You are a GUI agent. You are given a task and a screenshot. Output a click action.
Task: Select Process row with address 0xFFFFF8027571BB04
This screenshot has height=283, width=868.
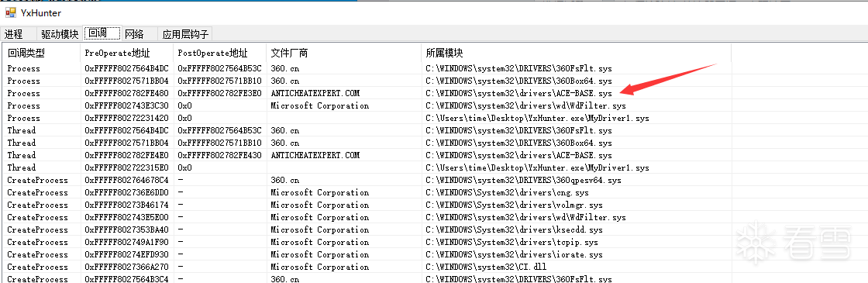tap(367, 81)
